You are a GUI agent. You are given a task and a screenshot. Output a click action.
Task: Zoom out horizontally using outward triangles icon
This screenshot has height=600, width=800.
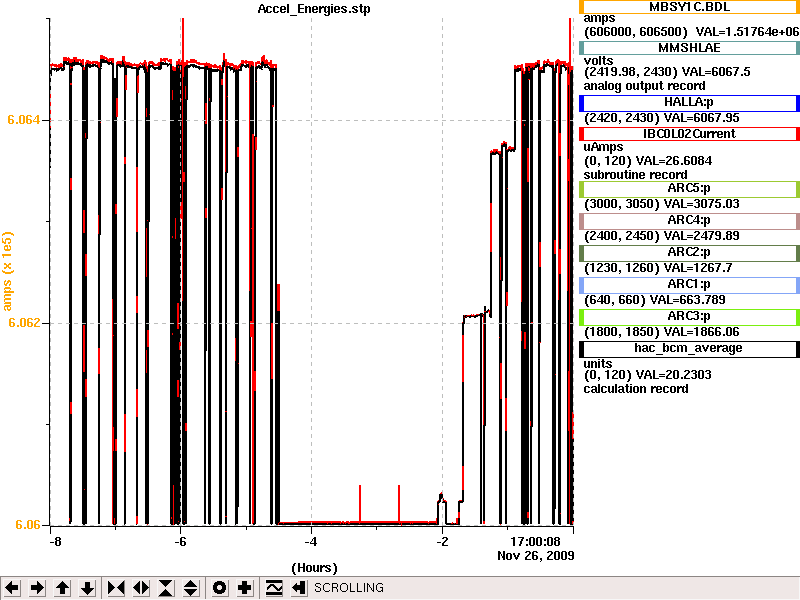pyautogui.click(x=141, y=588)
